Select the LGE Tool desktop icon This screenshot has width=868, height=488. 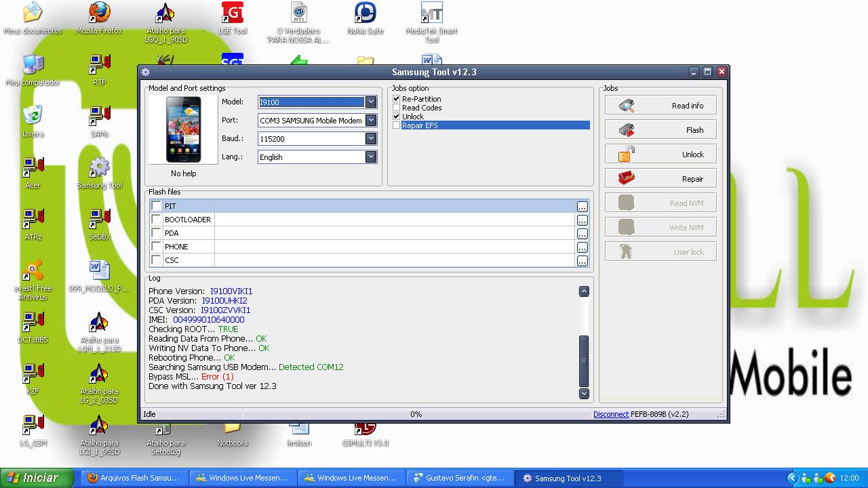[233, 19]
